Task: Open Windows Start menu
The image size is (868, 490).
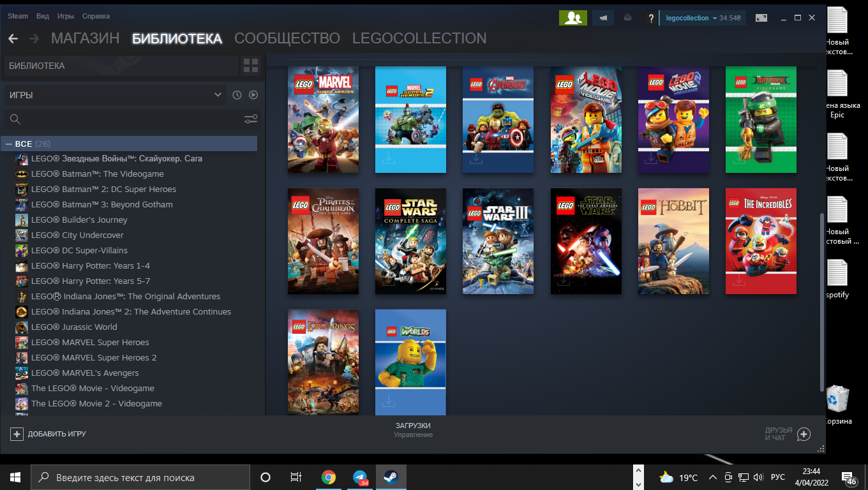Action: 15,477
